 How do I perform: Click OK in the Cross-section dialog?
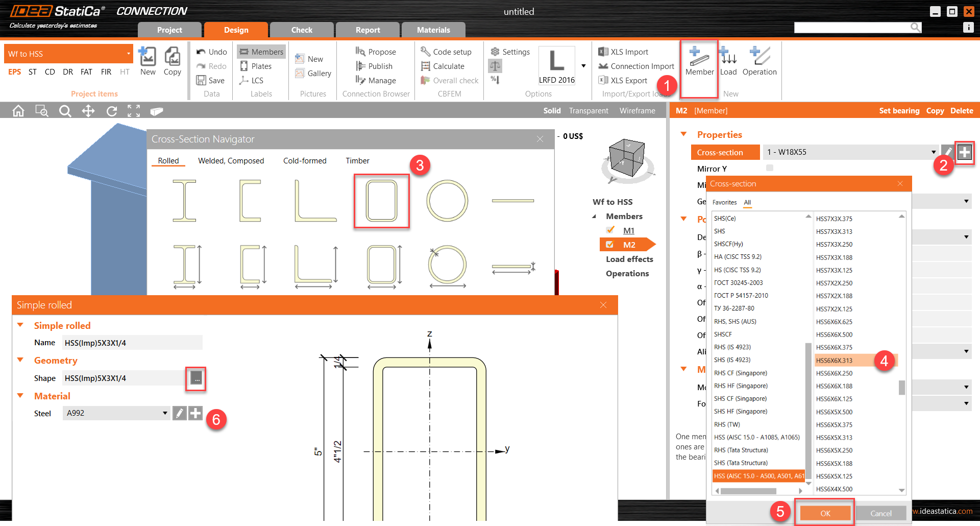pyautogui.click(x=825, y=513)
